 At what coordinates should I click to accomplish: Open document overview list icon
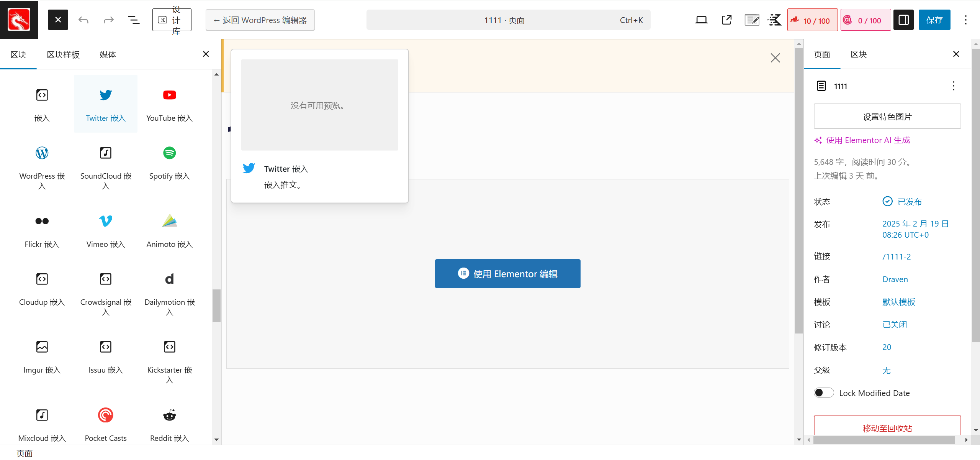[x=134, y=20]
